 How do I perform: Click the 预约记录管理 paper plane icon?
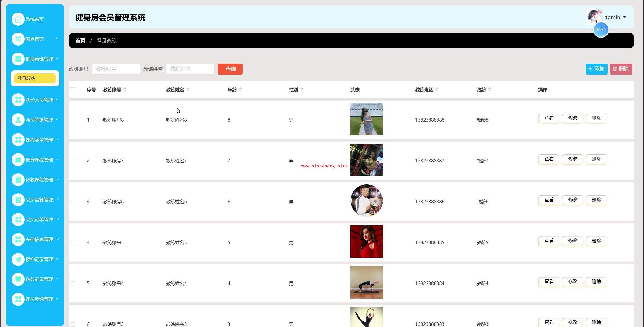[x=18, y=259]
